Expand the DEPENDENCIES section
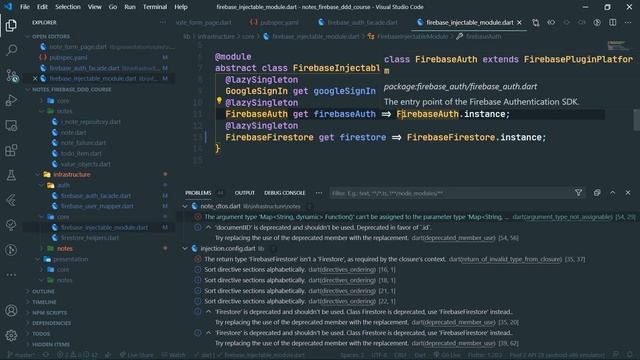The width and height of the screenshot is (640, 360). point(51,323)
